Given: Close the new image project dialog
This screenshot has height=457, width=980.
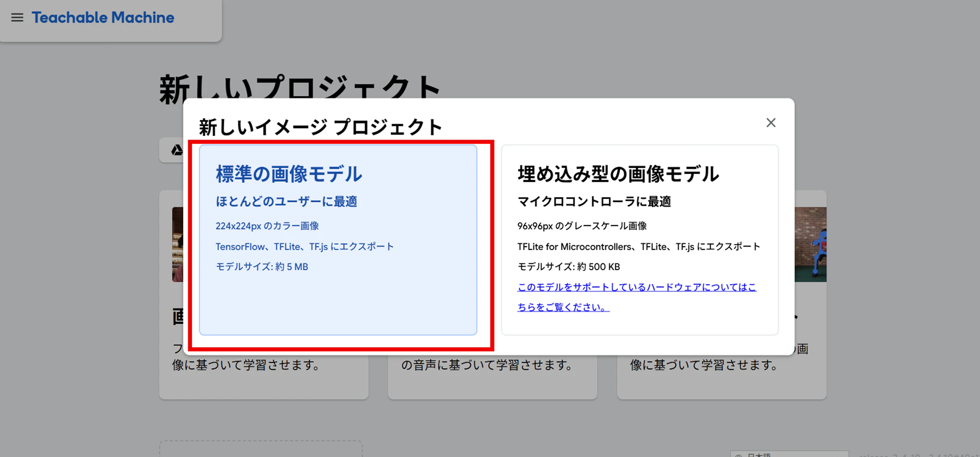Looking at the screenshot, I should [770, 123].
